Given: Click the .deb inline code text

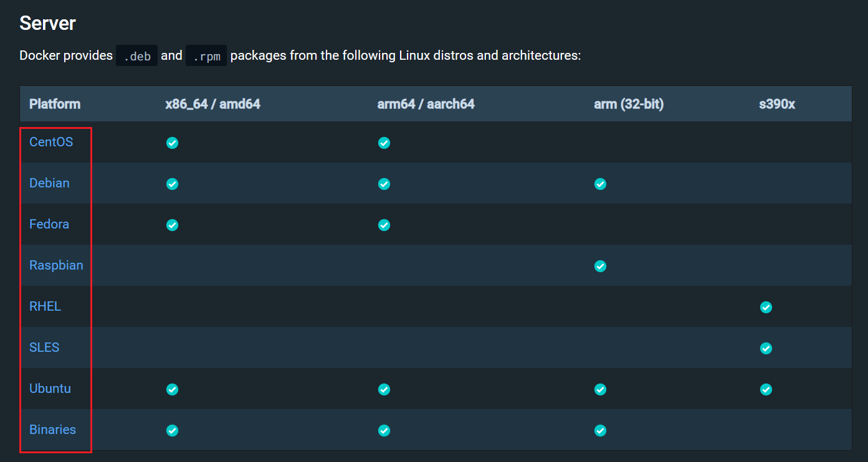Looking at the screenshot, I should tap(137, 55).
